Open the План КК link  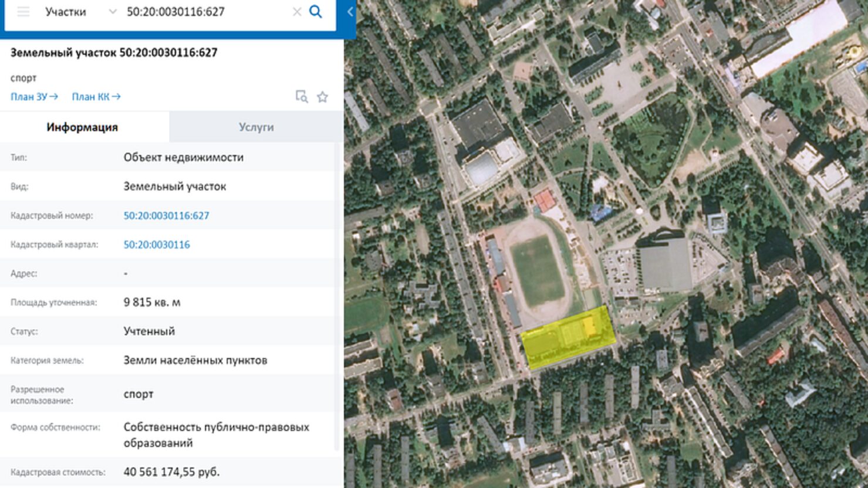coord(96,97)
